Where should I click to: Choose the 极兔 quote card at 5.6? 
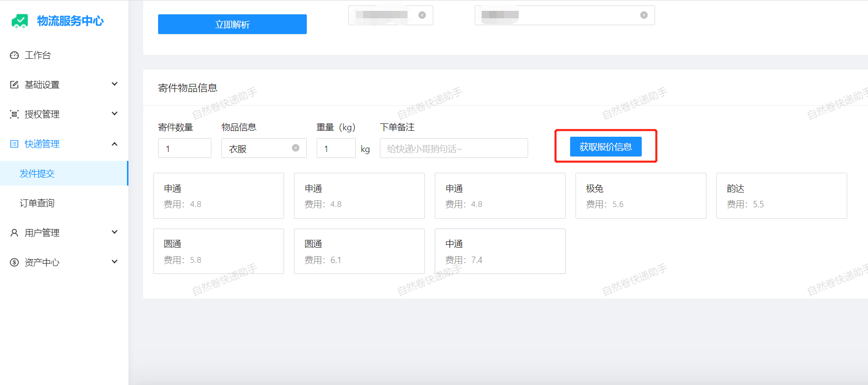[640, 196]
